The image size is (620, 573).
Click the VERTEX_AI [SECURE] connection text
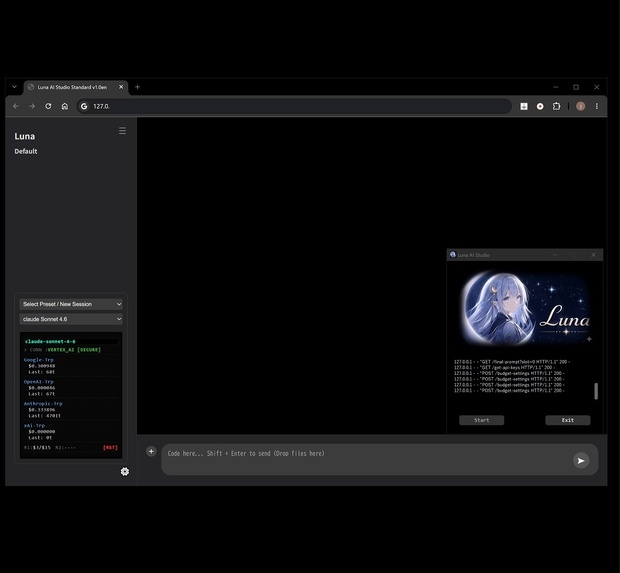74,350
